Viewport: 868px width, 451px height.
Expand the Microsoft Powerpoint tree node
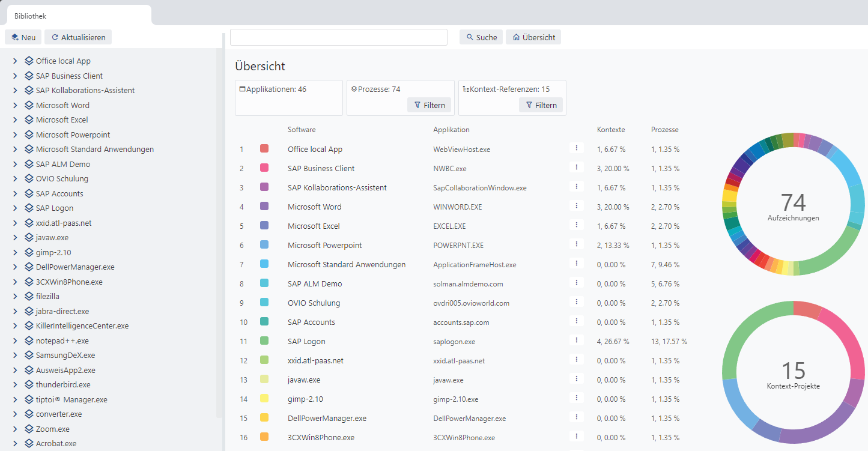click(15, 135)
